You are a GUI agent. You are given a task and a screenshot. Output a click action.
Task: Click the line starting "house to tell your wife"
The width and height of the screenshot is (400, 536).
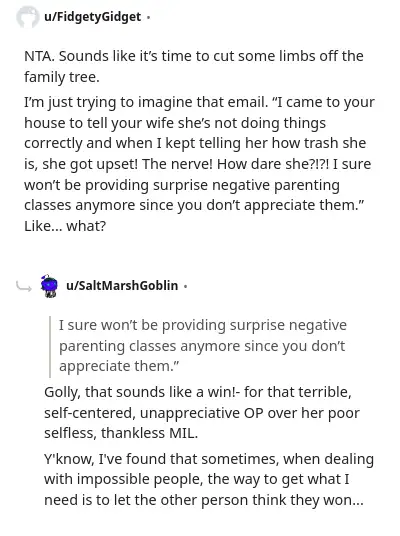[175, 123]
